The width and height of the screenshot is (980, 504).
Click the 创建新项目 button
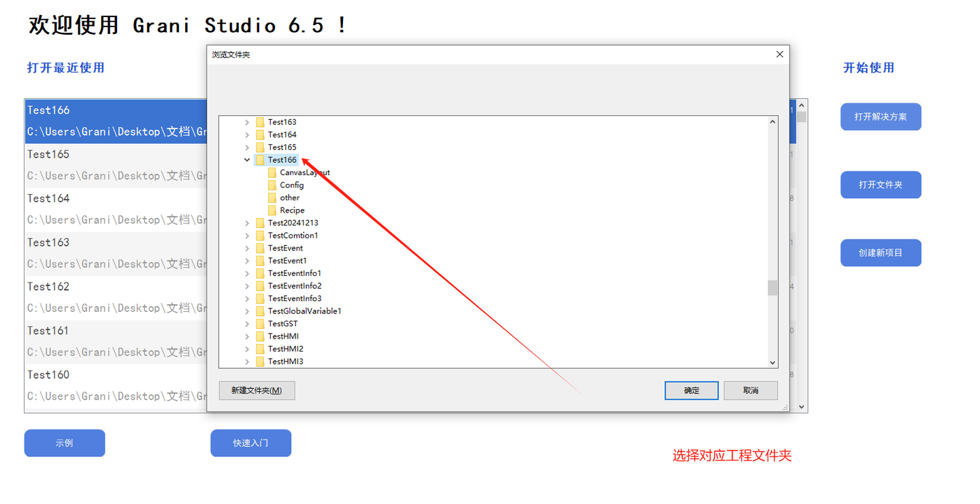point(881,253)
